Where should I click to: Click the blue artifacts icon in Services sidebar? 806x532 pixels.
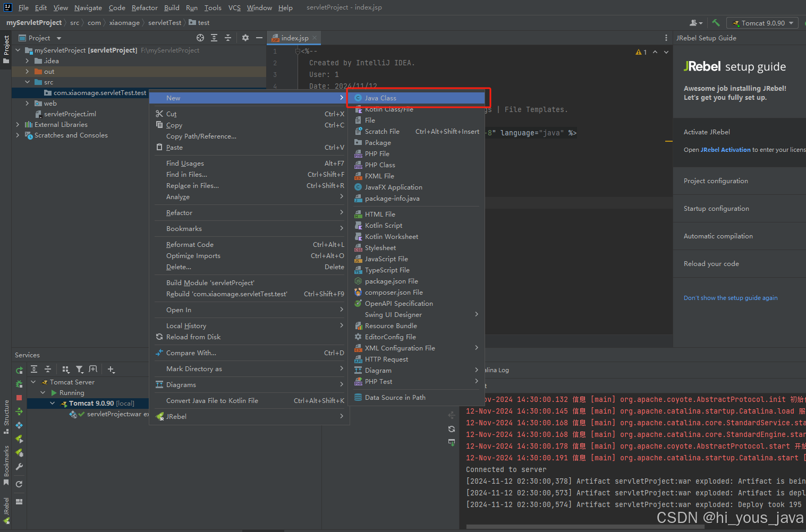click(x=19, y=425)
